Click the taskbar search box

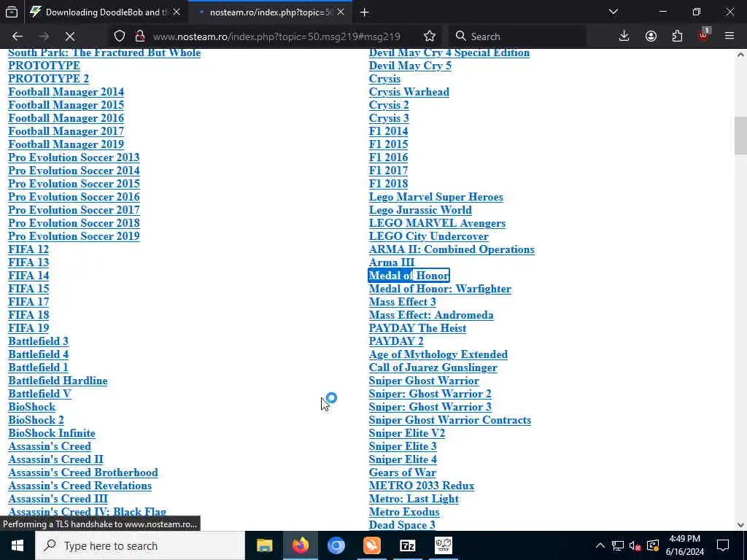[x=140, y=545]
